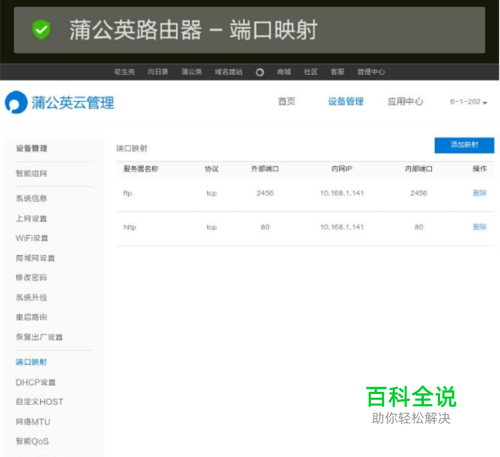
Task: Open 局域网设置 in the sidebar
Action: (35, 258)
